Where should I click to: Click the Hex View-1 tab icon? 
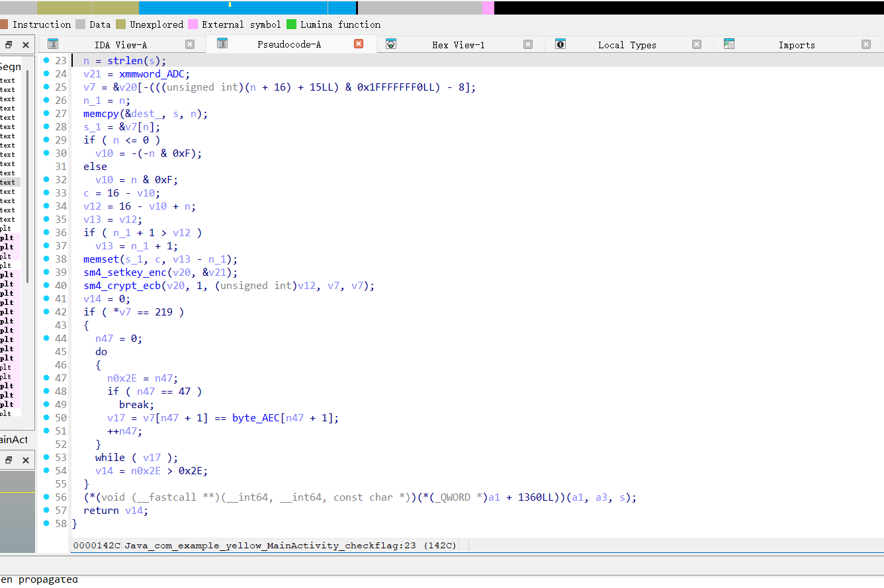pos(391,44)
